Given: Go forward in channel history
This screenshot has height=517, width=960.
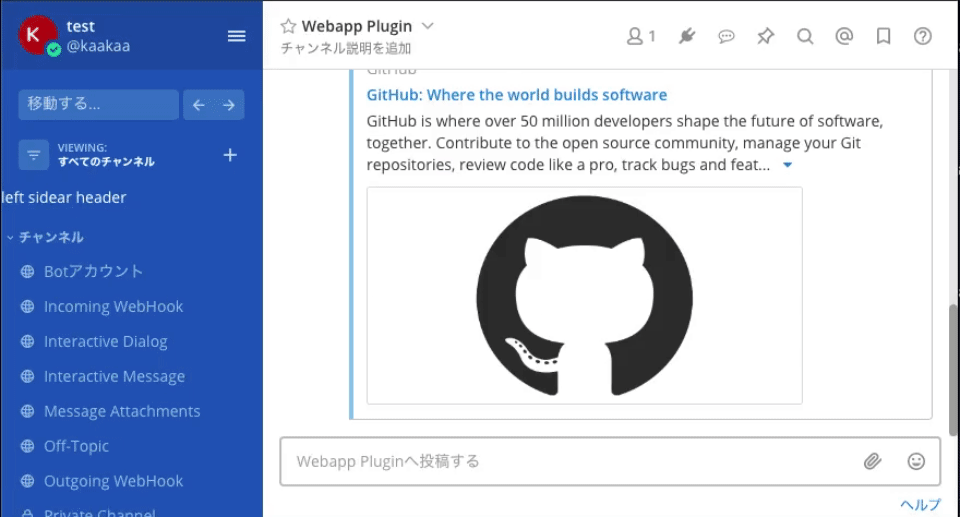Looking at the screenshot, I should pos(229,105).
